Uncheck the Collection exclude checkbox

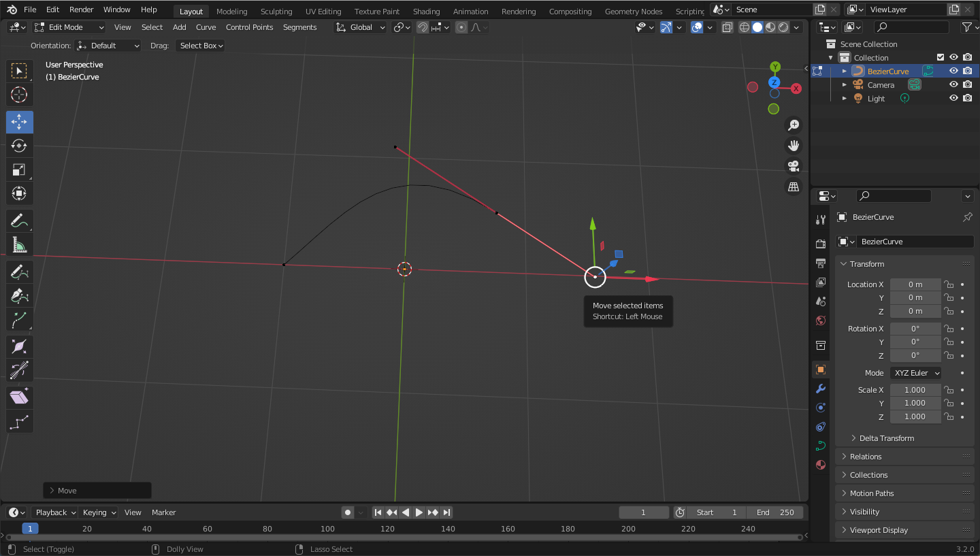pos(941,57)
